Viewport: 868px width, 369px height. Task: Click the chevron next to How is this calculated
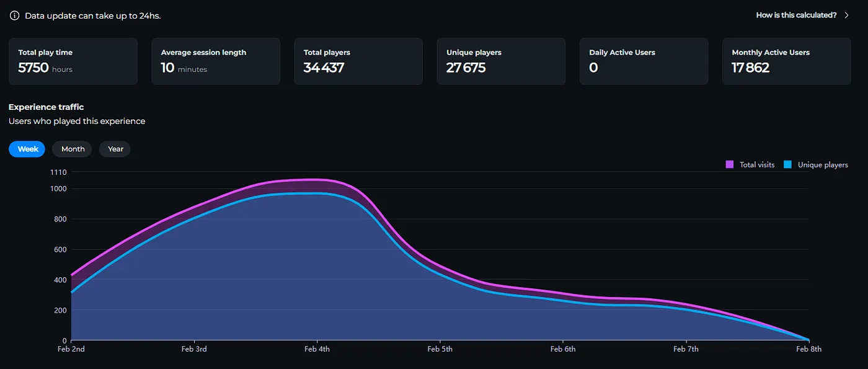click(847, 15)
